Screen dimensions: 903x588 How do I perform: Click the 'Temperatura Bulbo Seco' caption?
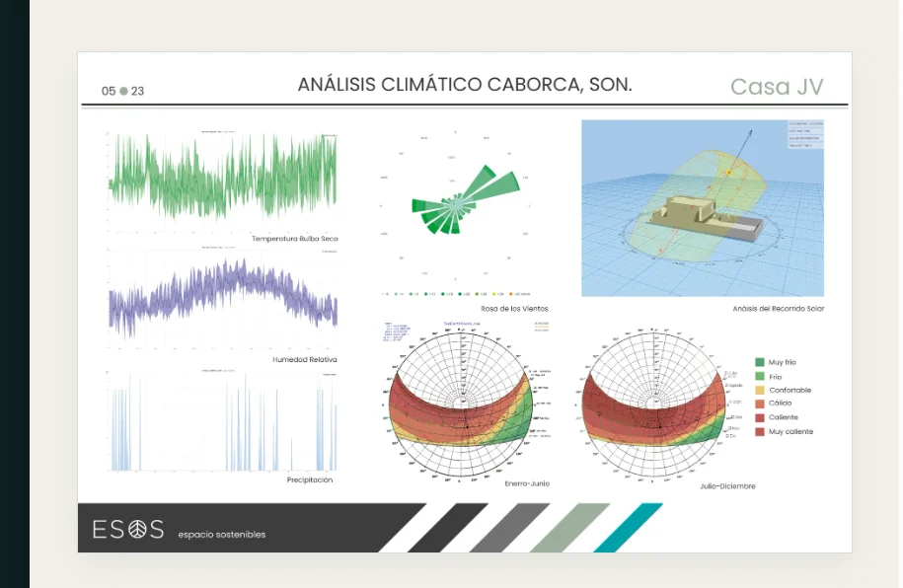(x=295, y=239)
